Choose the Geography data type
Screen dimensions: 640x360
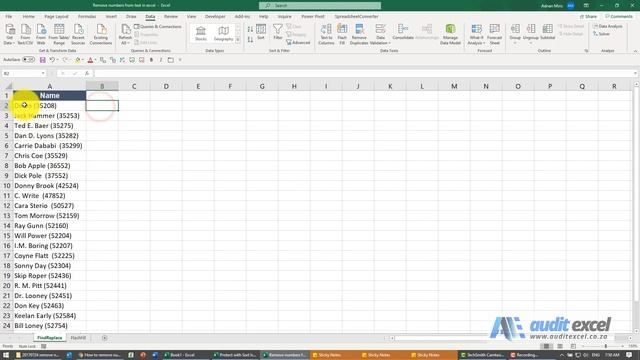coord(223,33)
